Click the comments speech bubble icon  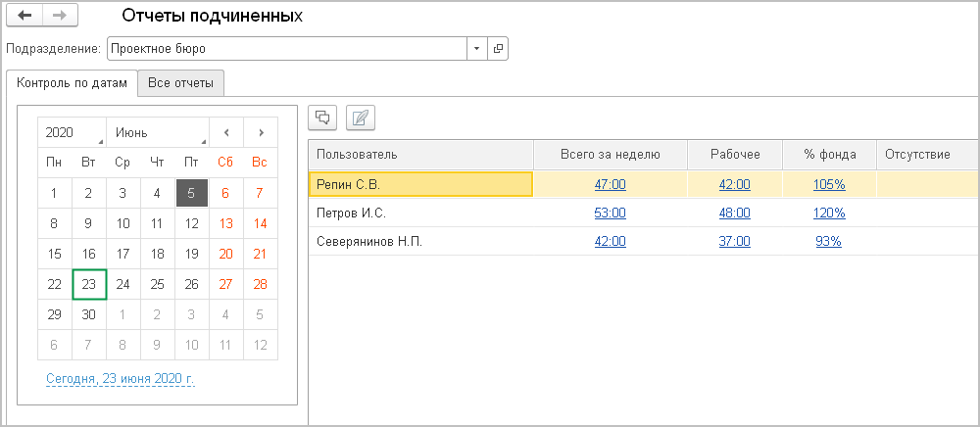(x=322, y=118)
